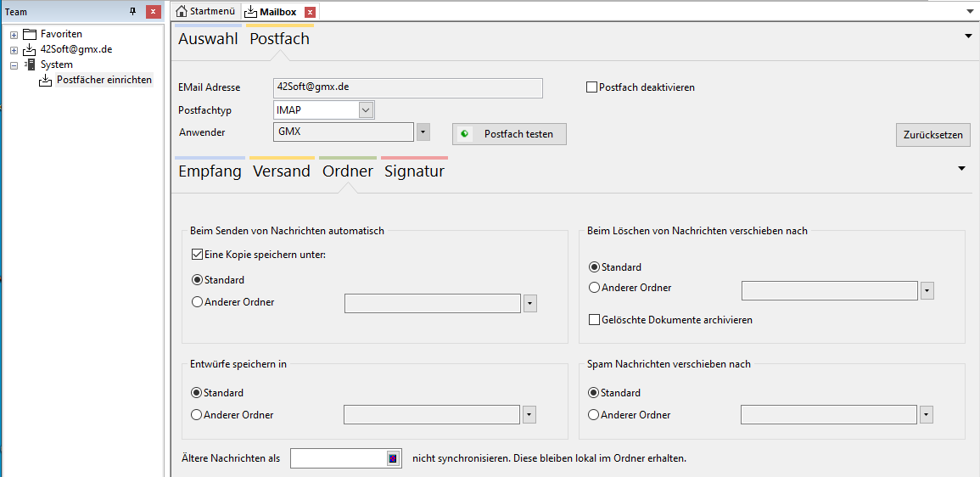Image resolution: width=980 pixels, height=477 pixels.
Task: Expand the Favoriten tree node
Action: pos(14,35)
